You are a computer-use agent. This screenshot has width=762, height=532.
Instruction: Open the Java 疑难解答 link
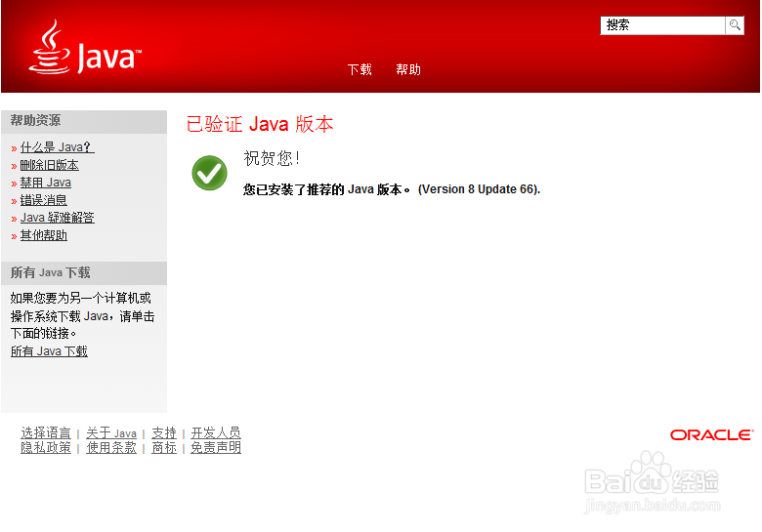click(57, 218)
